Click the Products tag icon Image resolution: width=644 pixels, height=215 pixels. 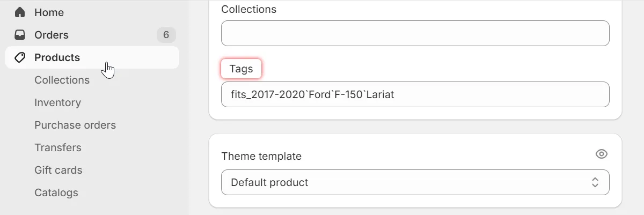(20, 57)
